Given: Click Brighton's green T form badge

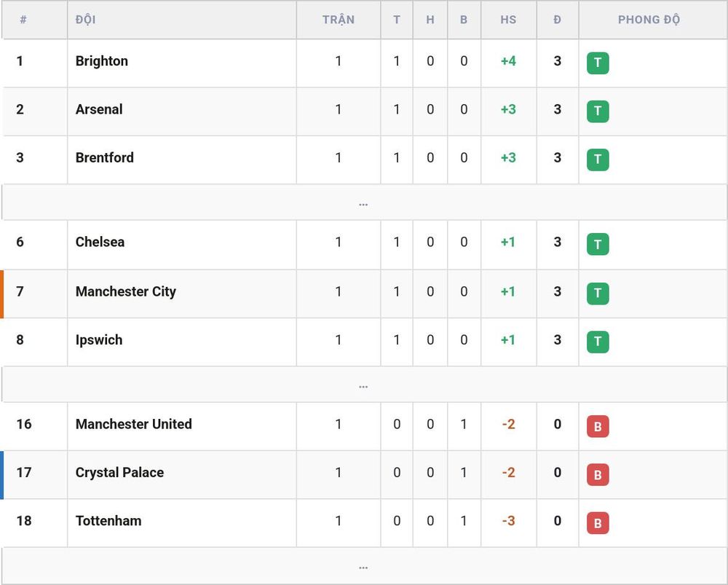Looking at the screenshot, I should 598,63.
